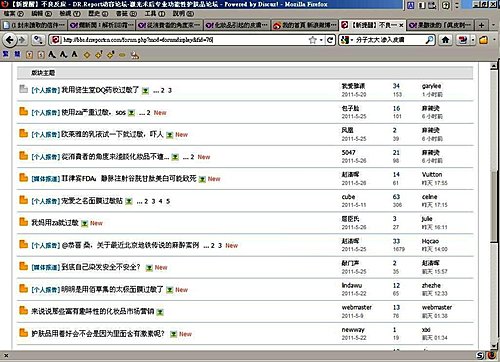Reload the page with the refresh button
This screenshot has width=500, height=362.
tap(330, 40)
